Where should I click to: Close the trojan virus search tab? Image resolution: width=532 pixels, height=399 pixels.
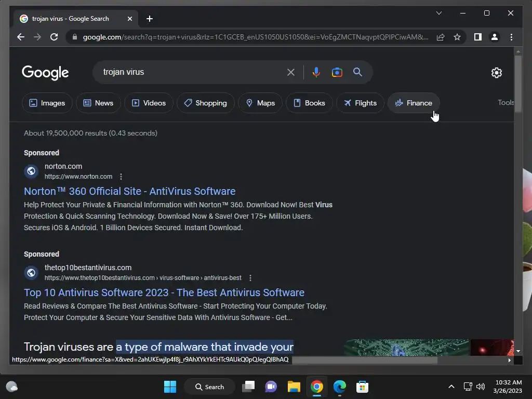(x=129, y=19)
